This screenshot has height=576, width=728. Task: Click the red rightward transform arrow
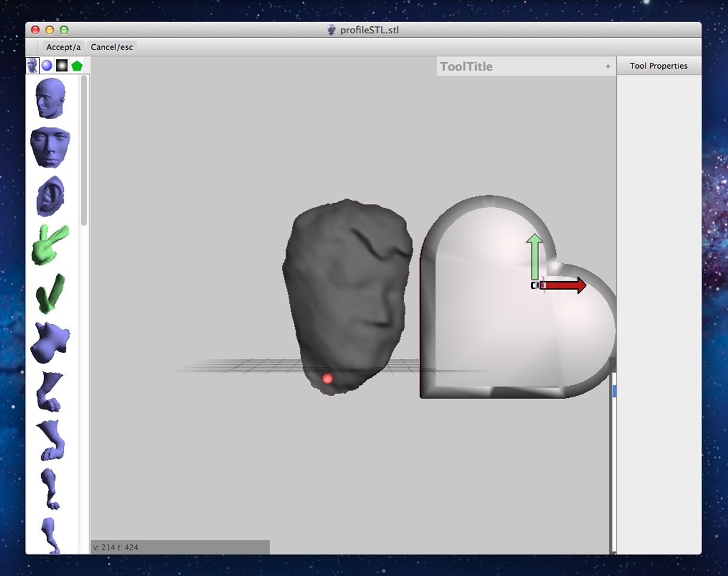tap(565, 285)
